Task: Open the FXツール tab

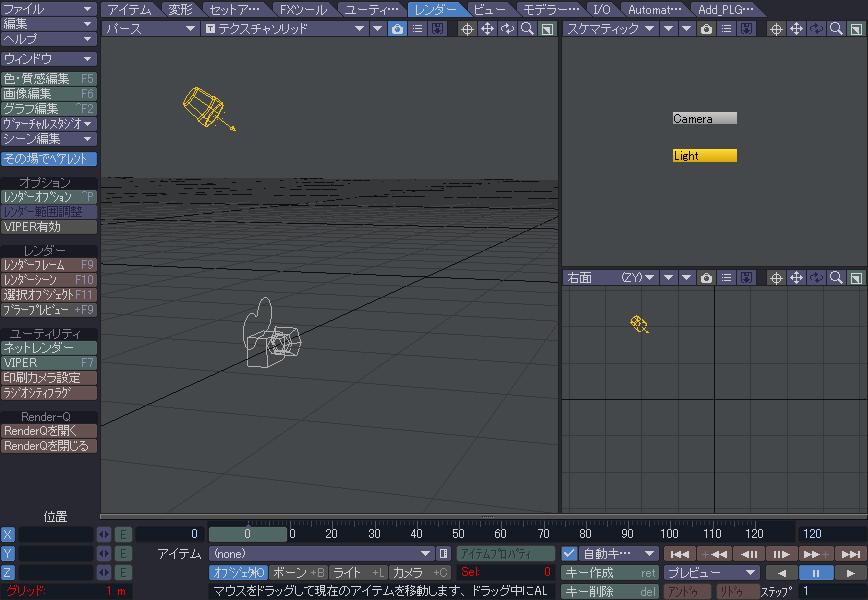Action: [x=303, y=9]
